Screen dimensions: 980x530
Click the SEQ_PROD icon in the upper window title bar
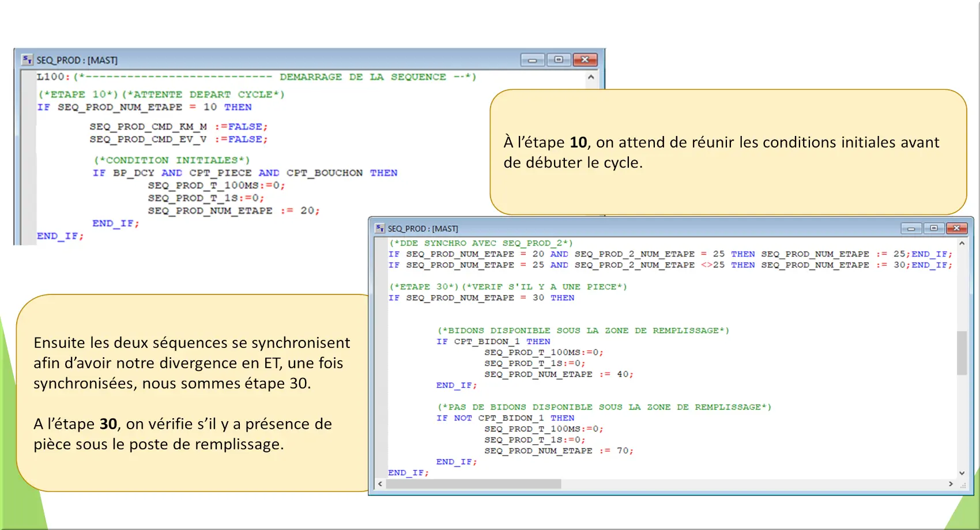[x=27, y=60]
